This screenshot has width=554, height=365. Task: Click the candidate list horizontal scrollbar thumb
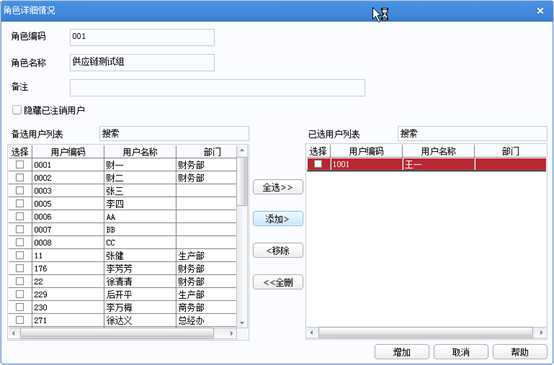117,333
